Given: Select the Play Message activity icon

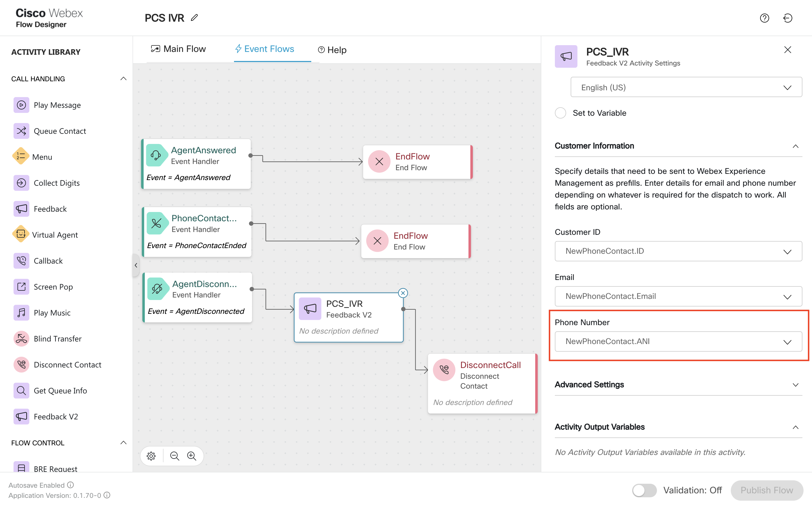Looking at the screenshot, I should point(21,105).
